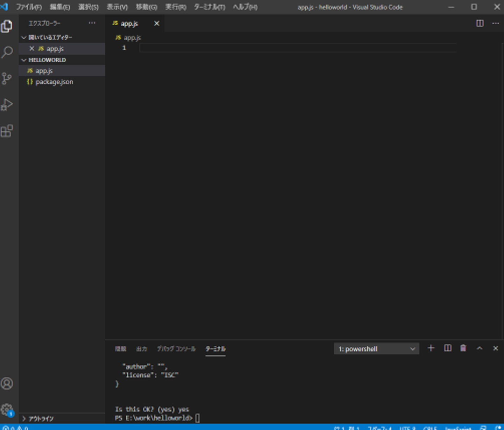
Task: Open package.json in the explorer
Action: pyautogui.click(x=54, y=82)
